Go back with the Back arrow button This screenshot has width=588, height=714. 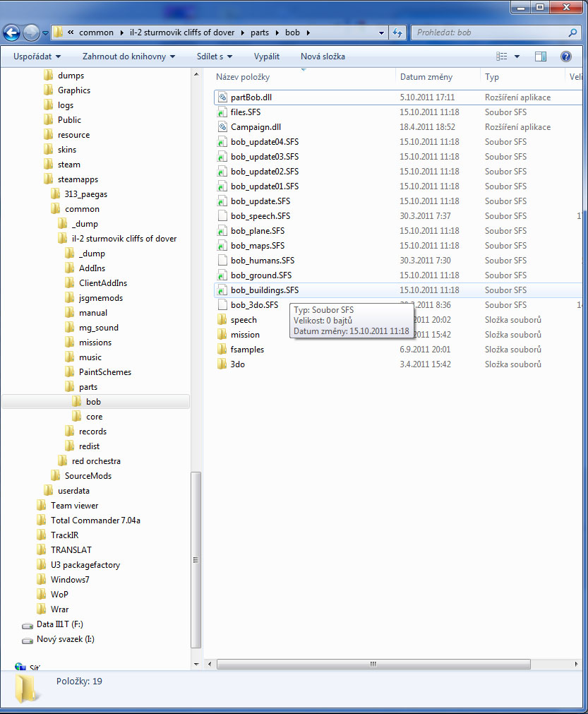point(12,32)
